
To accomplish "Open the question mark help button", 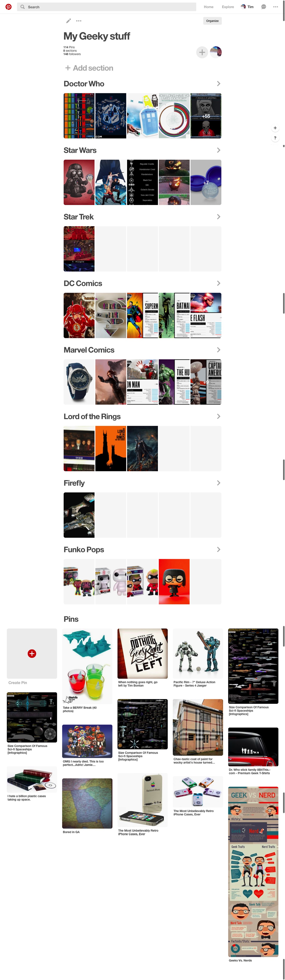I will [x=275, y=138].
